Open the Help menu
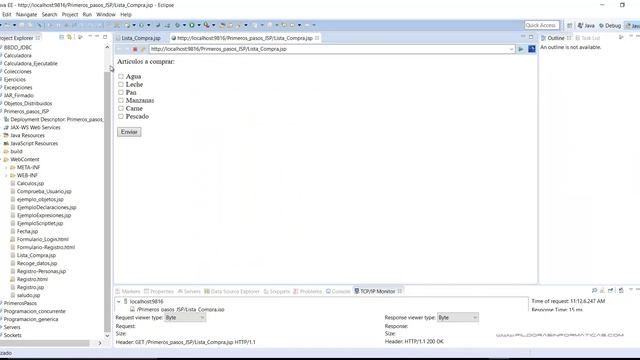Image resolution: width=640 pixels, height=360 pixels. 126,14
